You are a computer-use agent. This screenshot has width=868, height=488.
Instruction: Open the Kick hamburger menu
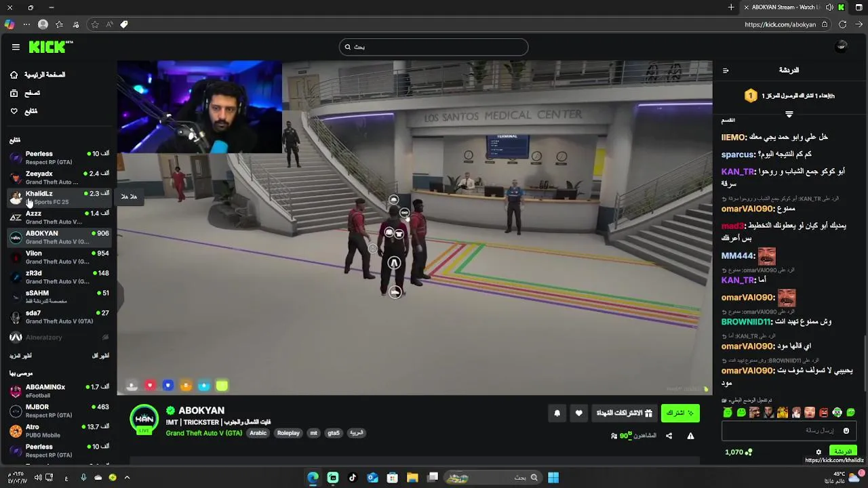coord(16,47)
